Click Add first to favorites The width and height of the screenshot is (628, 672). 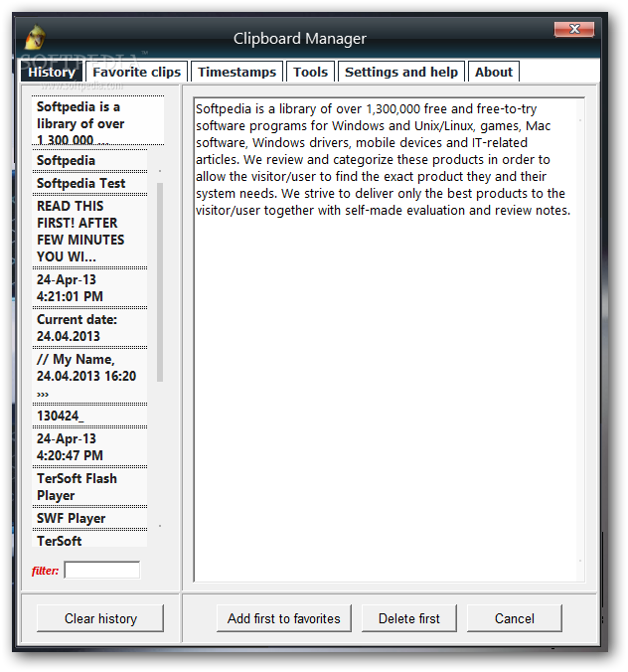(x=283, y=618)
